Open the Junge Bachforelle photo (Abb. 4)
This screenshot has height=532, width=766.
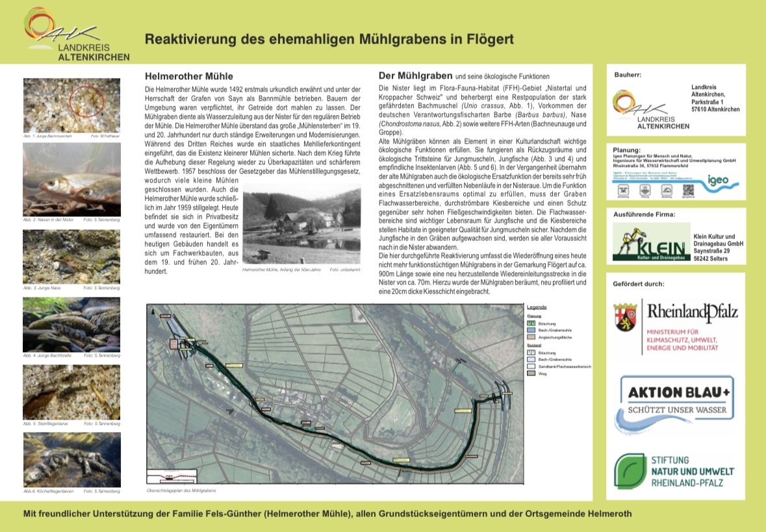(71, 324)
